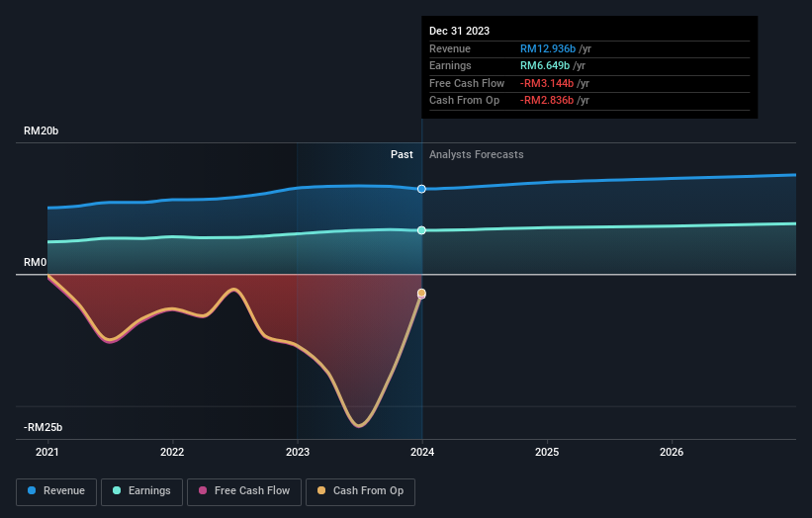Click the 2025 x-axis label
812x518 pixels.
tap(547, 453)
